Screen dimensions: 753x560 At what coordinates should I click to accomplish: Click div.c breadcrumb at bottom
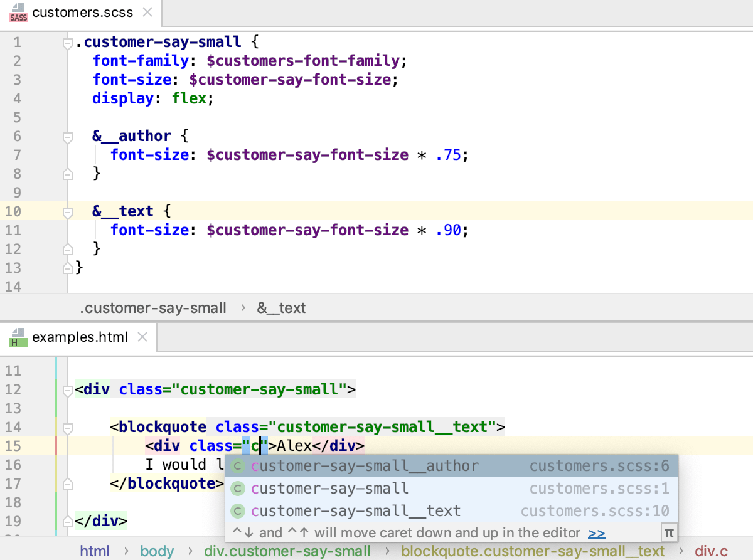click(712, 551)
